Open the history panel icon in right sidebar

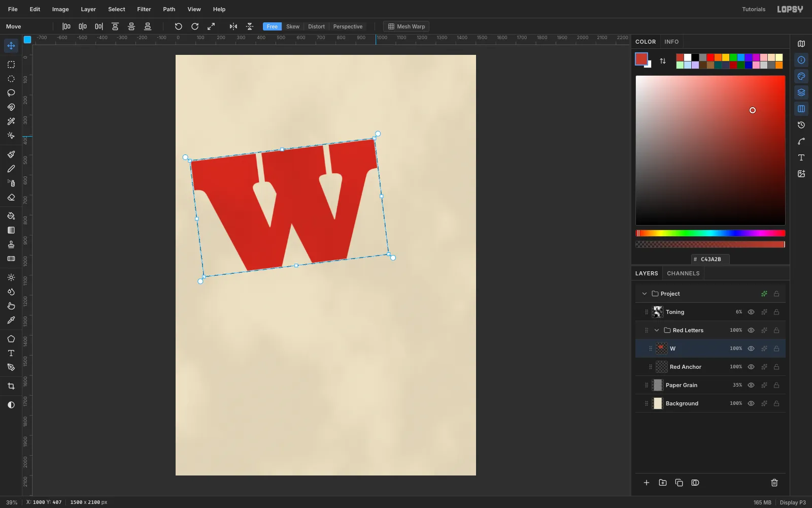pyautogui.click(x=801, y=125)
